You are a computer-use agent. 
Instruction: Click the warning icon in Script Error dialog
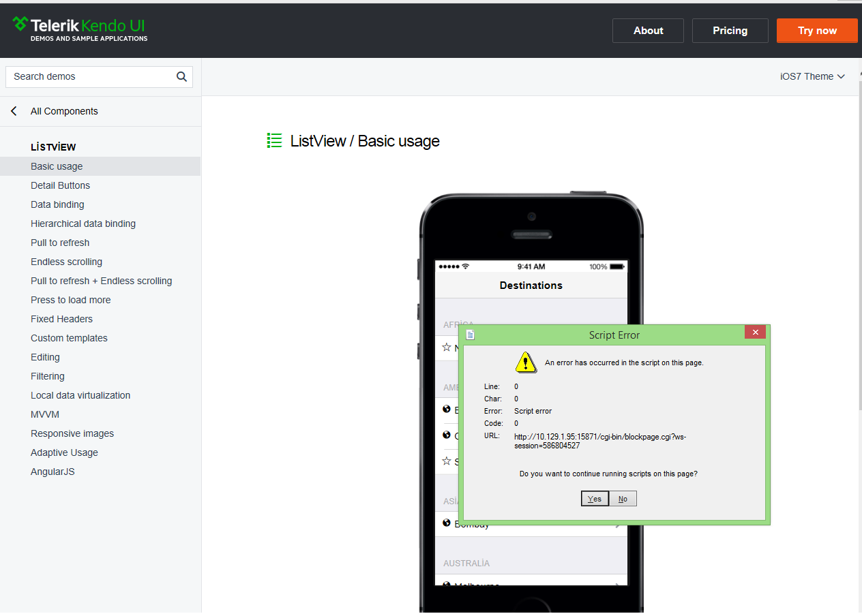pyautogui.click(x=526, y=362)
